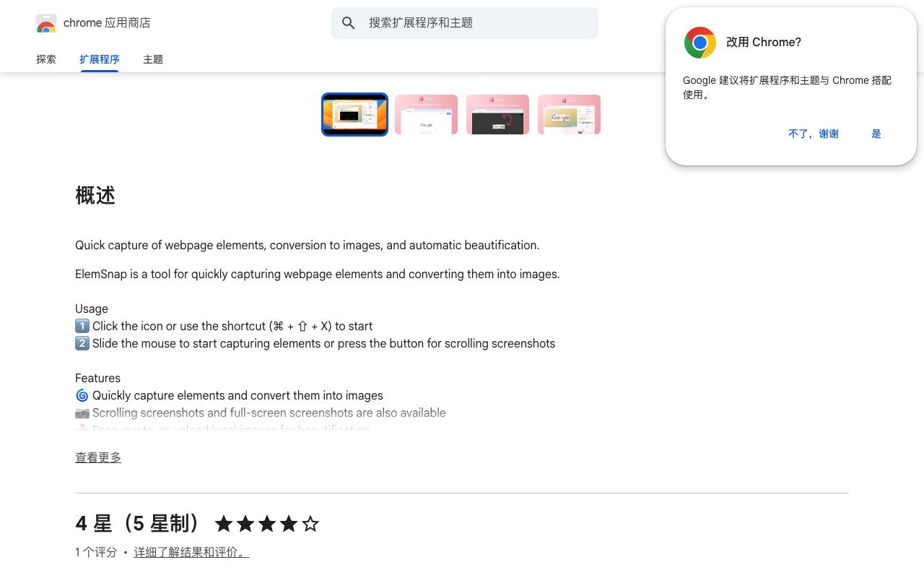Select the second pink screenshot thumbnail
This screenshot has height=578, width=924.
pyautogui.click(x=426, y=114)
